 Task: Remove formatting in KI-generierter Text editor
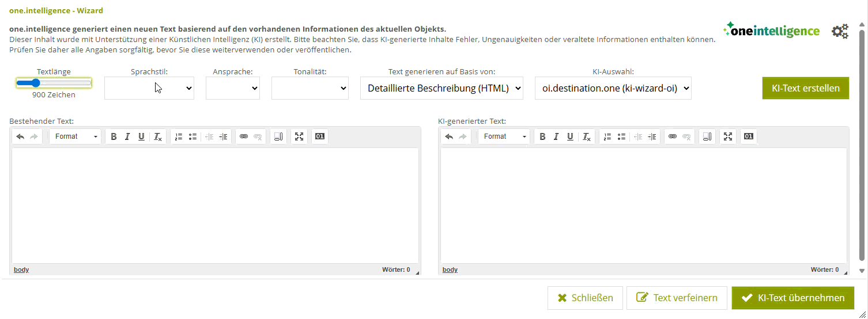(586, 136)
